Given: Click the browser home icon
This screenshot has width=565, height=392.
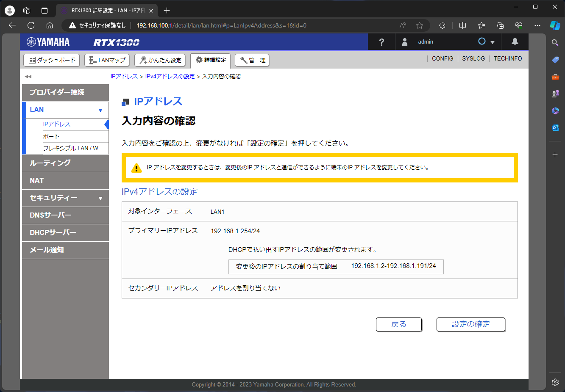Looking at the screenshot, I should (x=50, y=25).
